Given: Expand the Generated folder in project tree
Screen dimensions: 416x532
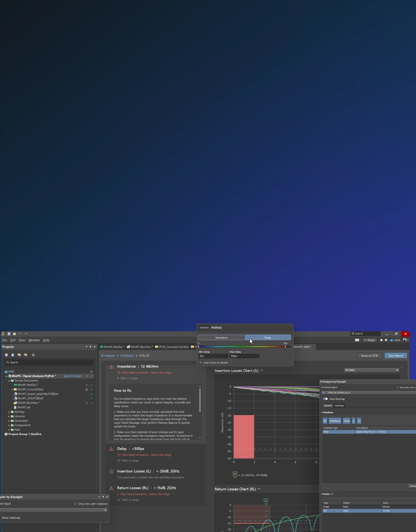Looking at the screenshot, I should (9, 421).
